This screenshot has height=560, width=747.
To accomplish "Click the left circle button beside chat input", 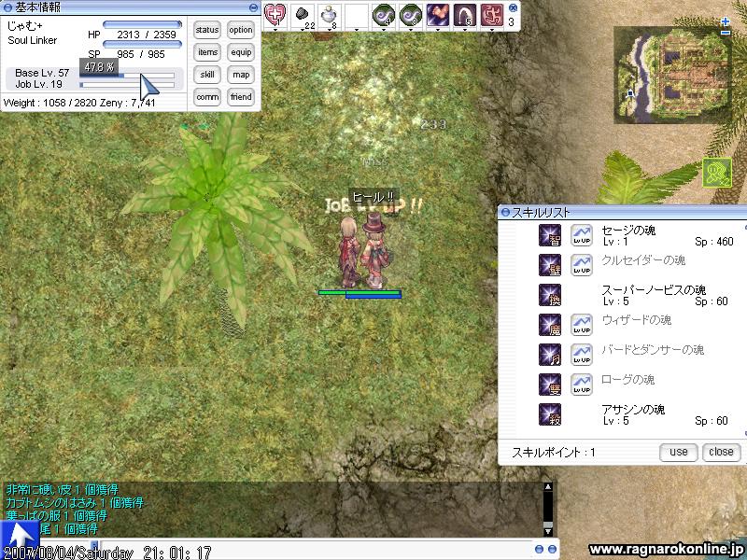I will (539, 549).
